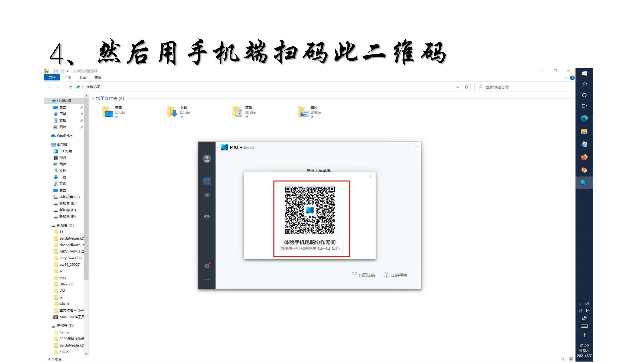Expand the ribbon with the chevron

(x=566, y=78)
